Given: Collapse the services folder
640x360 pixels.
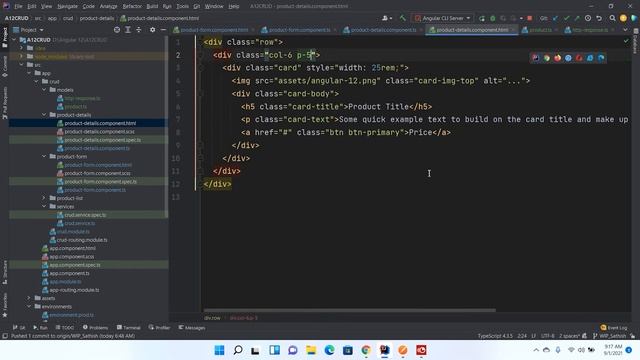Looking at the screenshot, I should coord(44,207).
